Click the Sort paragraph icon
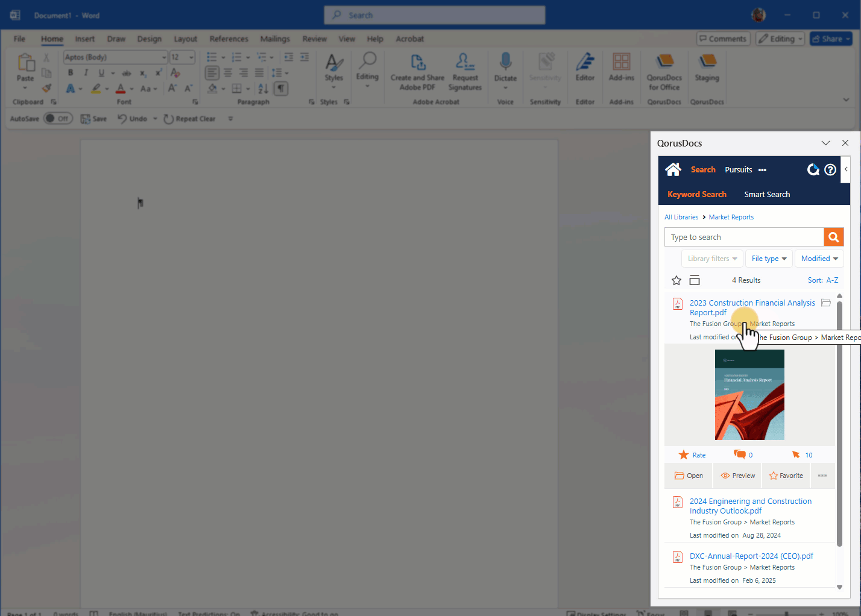 coord(263,89)
